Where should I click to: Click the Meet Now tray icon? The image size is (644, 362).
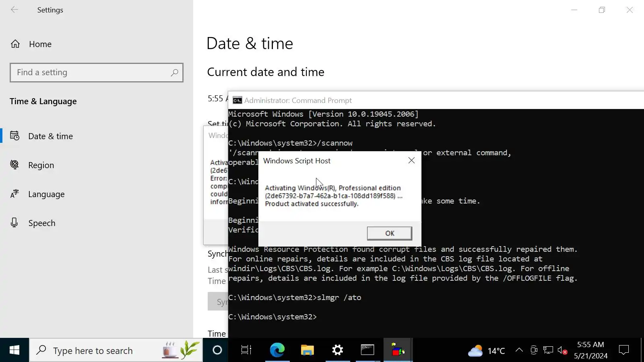point(534,350)
